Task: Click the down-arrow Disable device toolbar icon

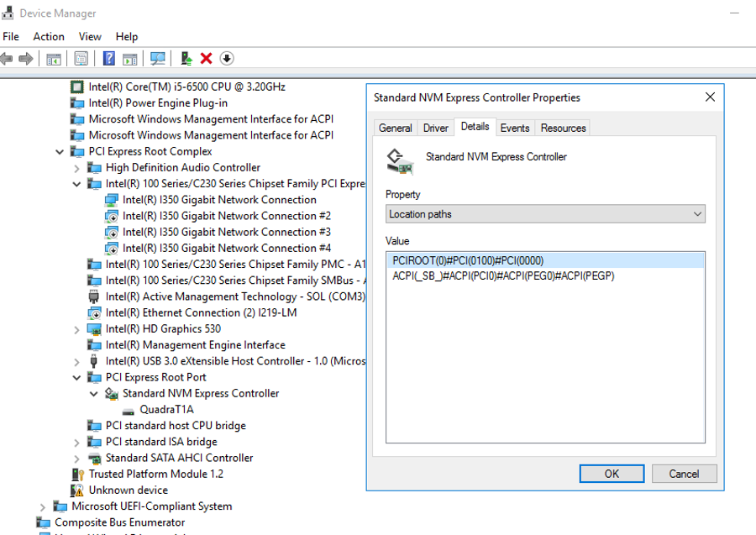Action: click(x=227, y=59)
